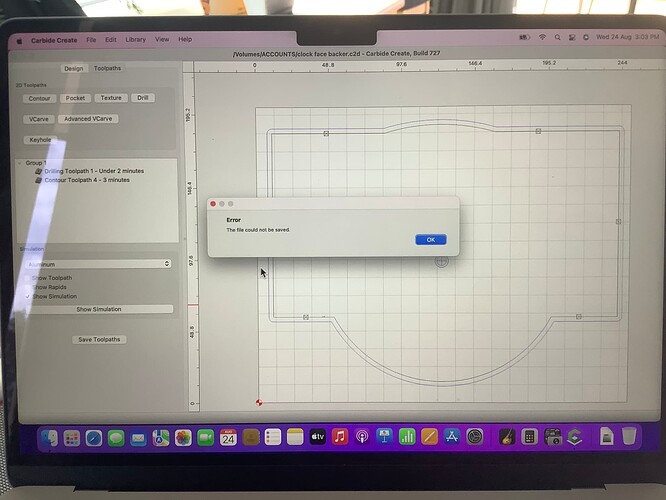Open FaceTime from the Dock

pyautogui.click(x=206, y=438)
